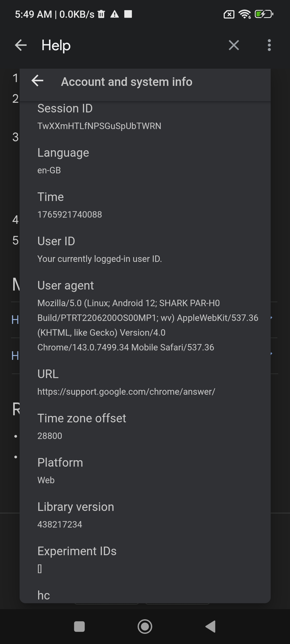
Task: Tap the Library version number
Action: click(x=60, y=524)
